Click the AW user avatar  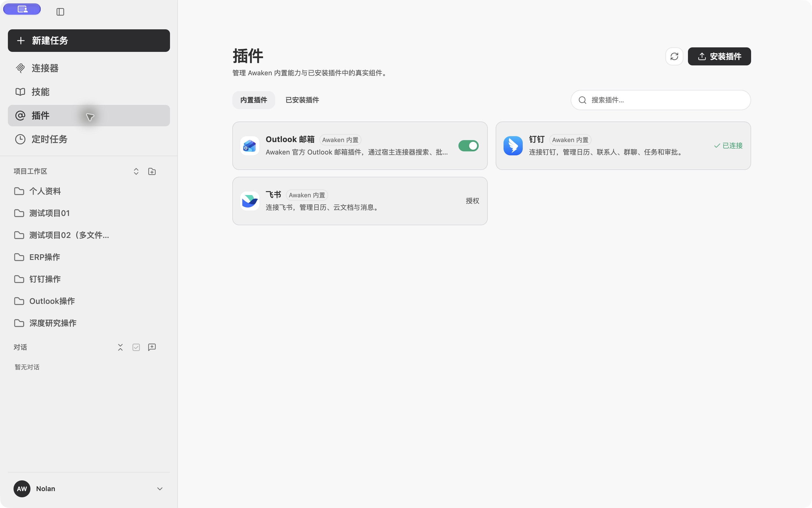(22, 489)
